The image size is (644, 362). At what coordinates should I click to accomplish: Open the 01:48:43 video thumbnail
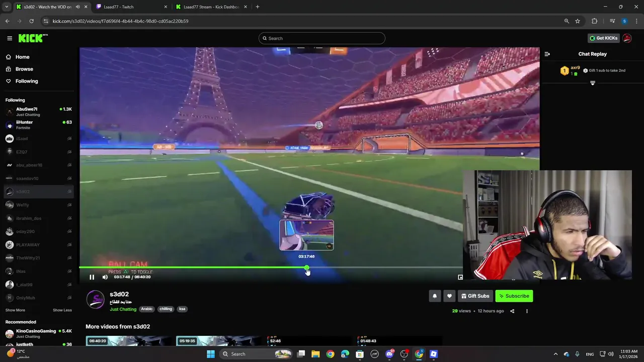tap(399, 341)
